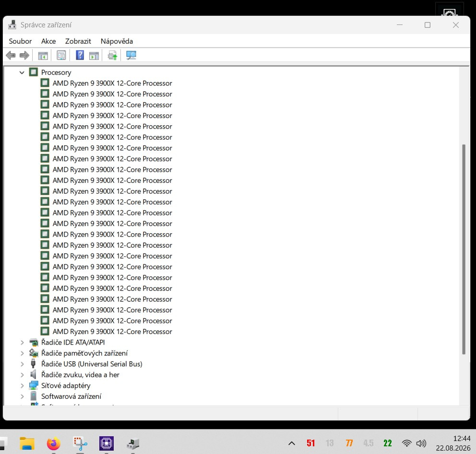Open the Nápověda menu
476x454 pixels.
pos(117,41)
